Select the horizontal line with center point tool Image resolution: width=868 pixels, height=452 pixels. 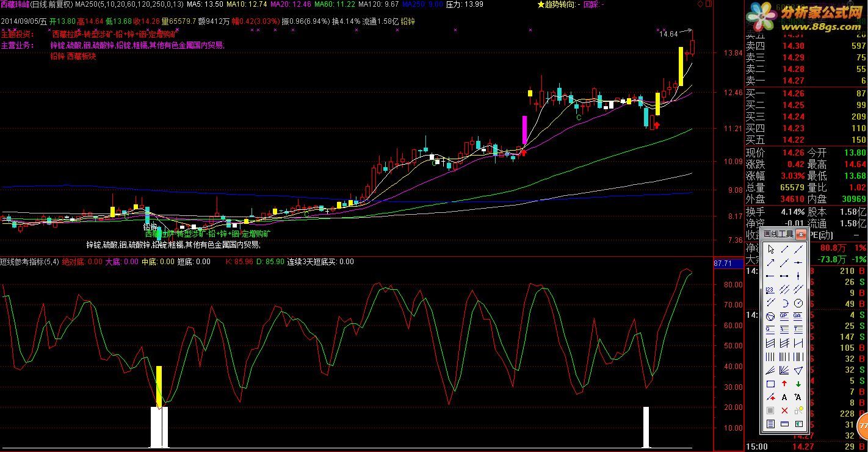798,262
